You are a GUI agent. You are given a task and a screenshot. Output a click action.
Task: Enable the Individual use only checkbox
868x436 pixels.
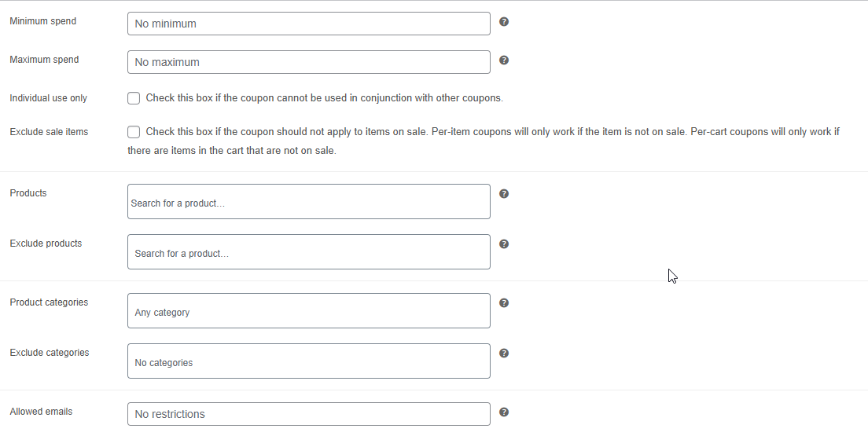click(x=134, y=98)
